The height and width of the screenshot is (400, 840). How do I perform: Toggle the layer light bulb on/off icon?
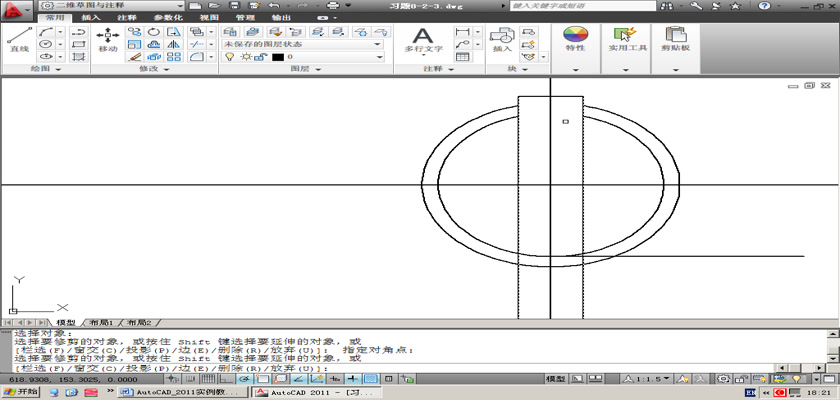[230, 58]
